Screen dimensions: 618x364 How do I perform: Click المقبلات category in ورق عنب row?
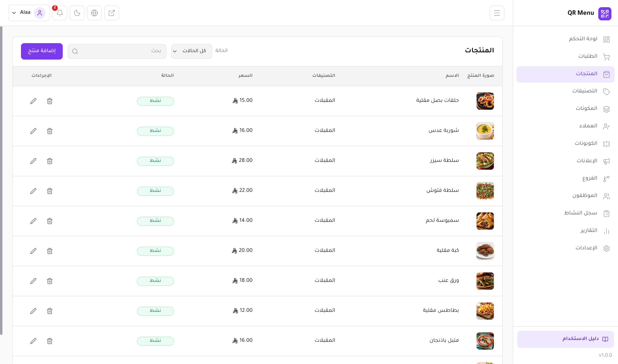(325, 280)
